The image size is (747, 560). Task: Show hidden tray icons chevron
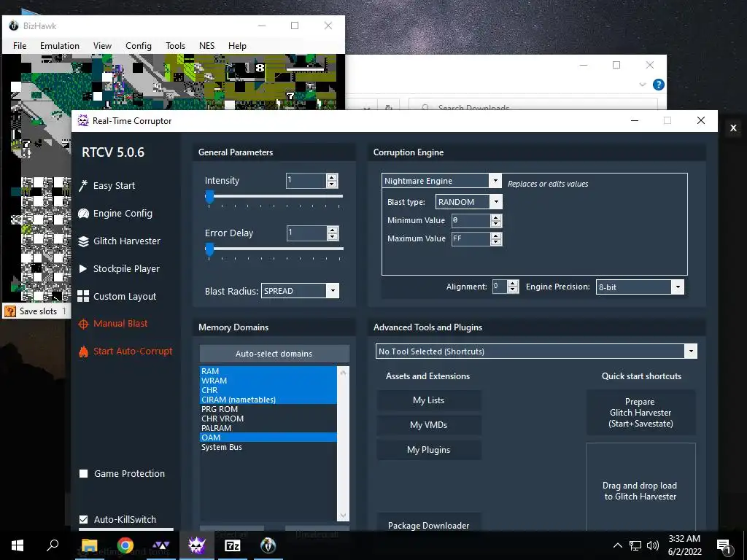tap(617, 545)
